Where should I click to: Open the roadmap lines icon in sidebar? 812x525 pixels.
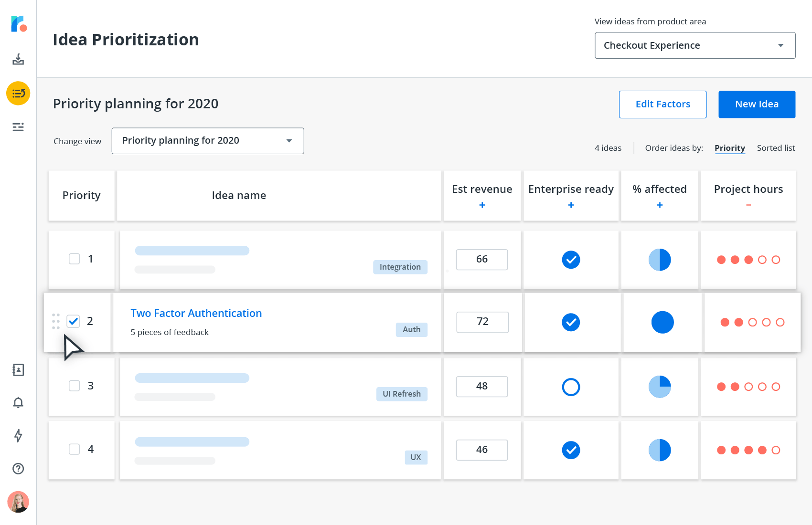pyautogui.click(x=18, y=127)
